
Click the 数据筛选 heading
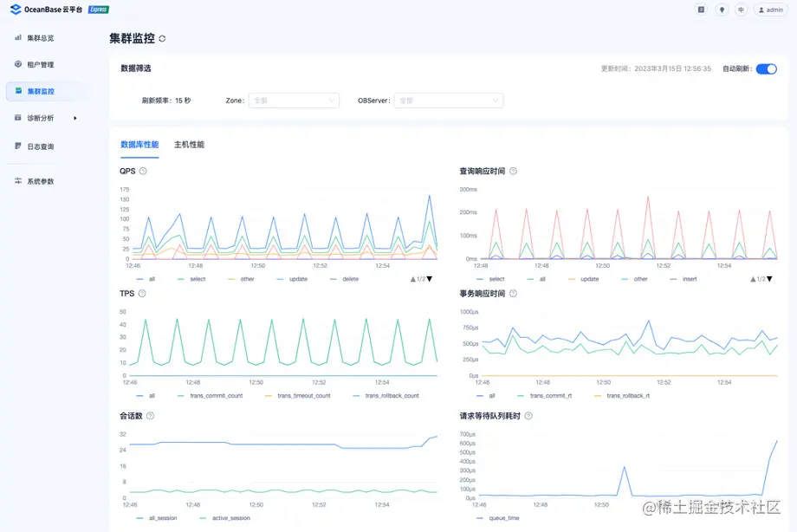click(136, 68)
